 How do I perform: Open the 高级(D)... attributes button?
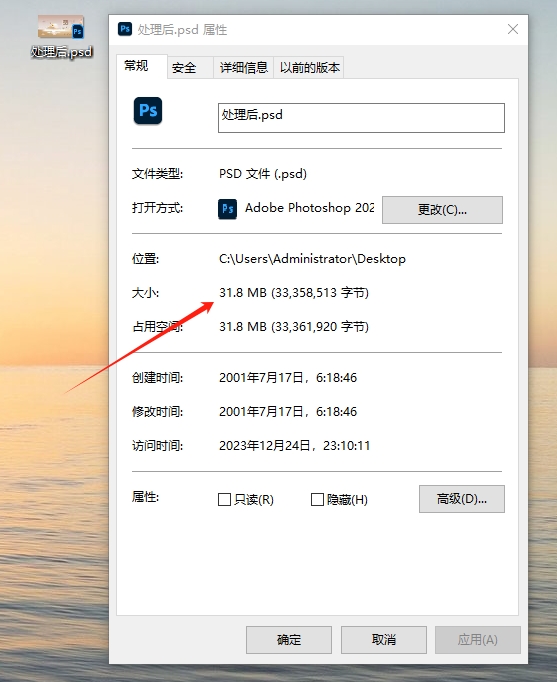(462, 499)
